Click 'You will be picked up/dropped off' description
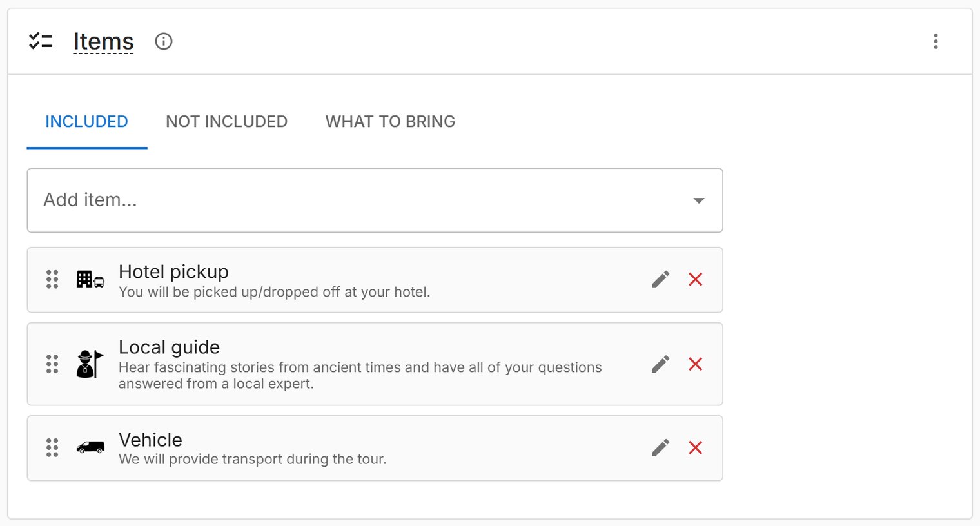 pos(274,292)
